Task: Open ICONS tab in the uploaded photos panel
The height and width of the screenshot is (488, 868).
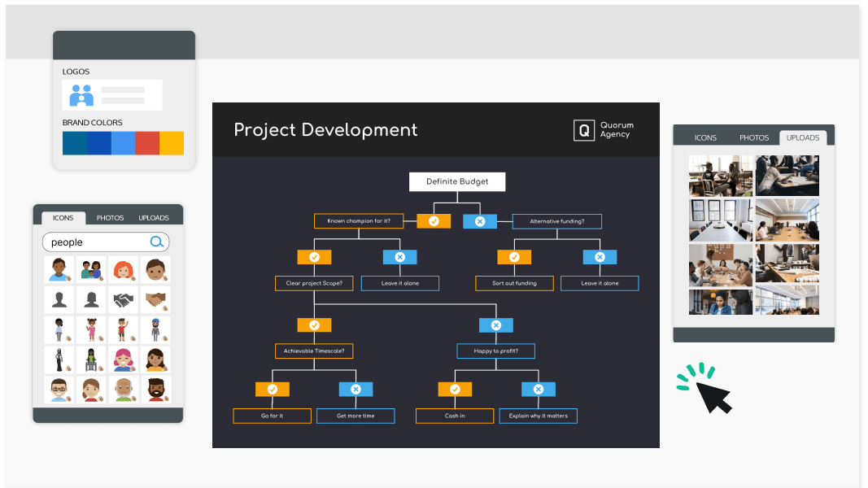Action: 705,137
